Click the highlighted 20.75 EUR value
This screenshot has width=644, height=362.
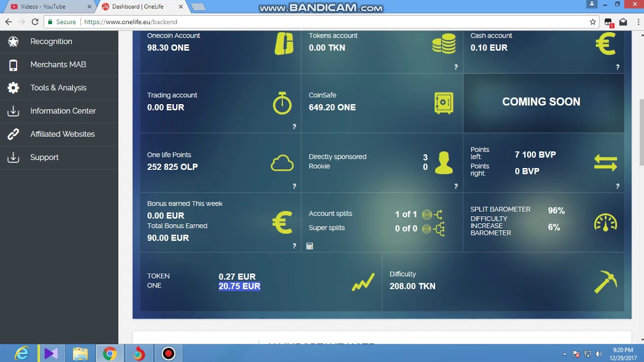(x=239, y=286)
